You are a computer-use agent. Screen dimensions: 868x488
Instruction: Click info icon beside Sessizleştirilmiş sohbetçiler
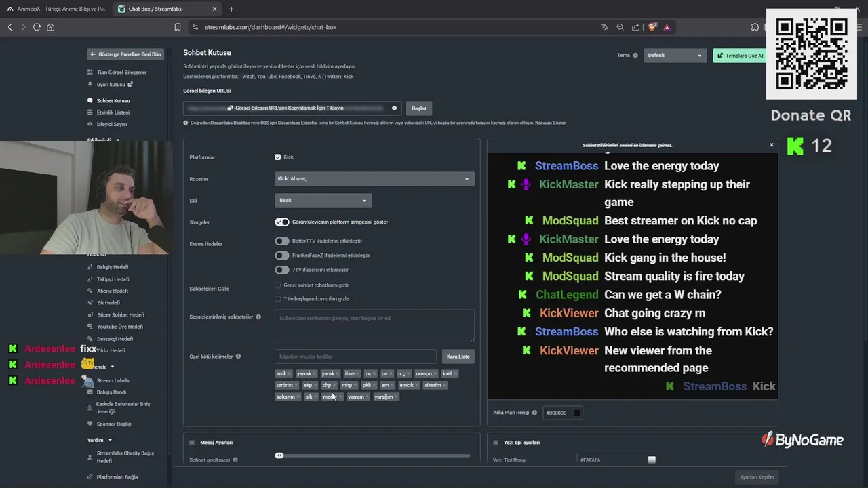click(258, 317)
